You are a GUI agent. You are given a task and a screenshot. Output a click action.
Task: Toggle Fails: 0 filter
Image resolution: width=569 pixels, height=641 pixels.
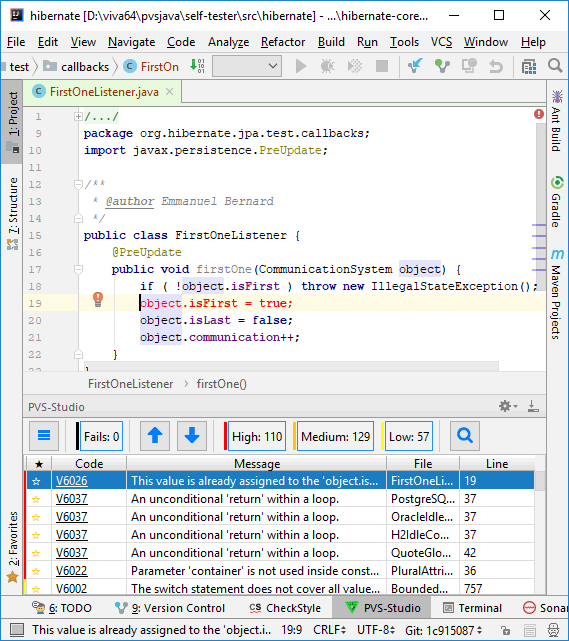click(101, 436)
